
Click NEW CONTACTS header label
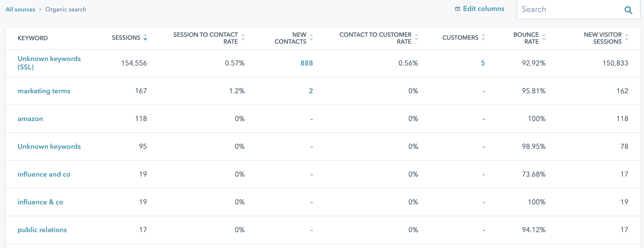coord(290,38)
